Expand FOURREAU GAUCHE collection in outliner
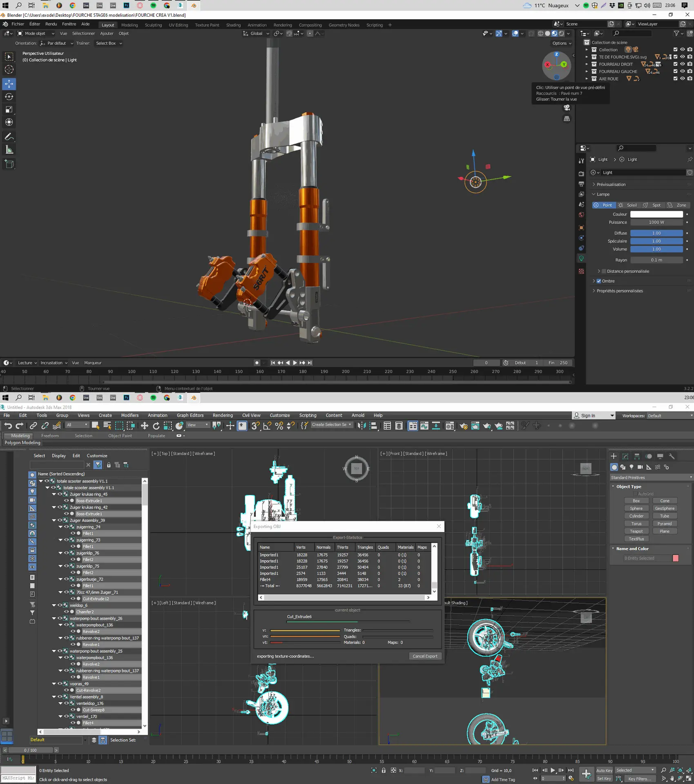Viewport: 694px width, 784px height. pyautogui.click(x=587, y=71)
